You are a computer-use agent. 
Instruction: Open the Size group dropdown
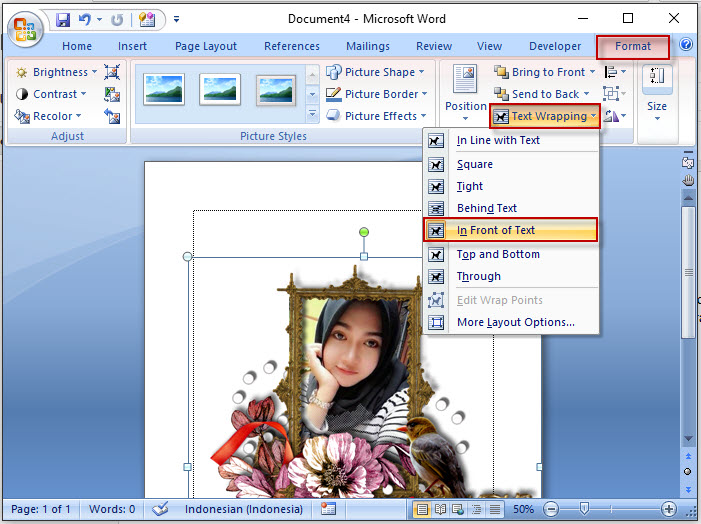(x=657, y=94)
